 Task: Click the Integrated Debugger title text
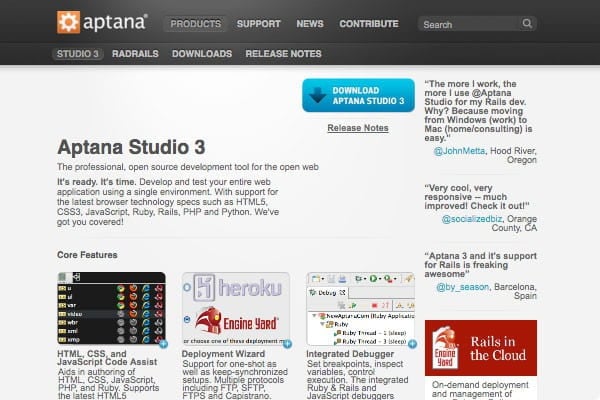350,354
